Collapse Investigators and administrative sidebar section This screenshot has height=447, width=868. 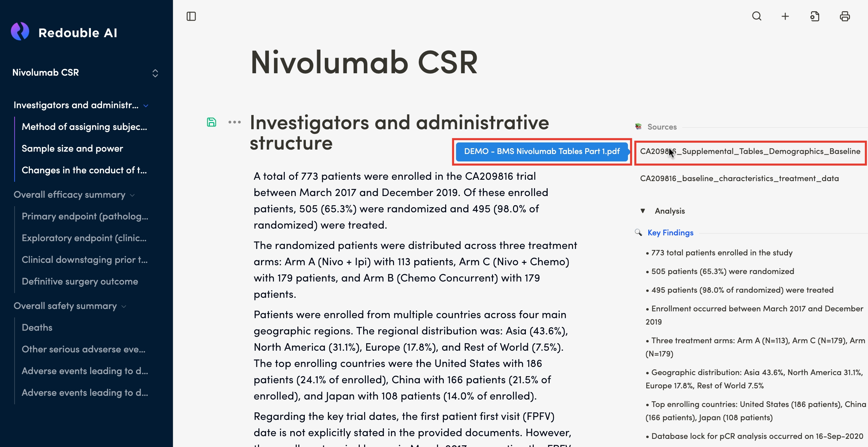point(146,105)
